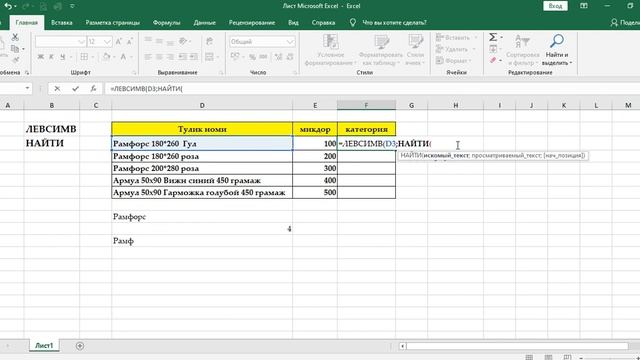The image size is (640, 360).
Task: Add a new sheet with plus icon
Action: click(80, 346)
